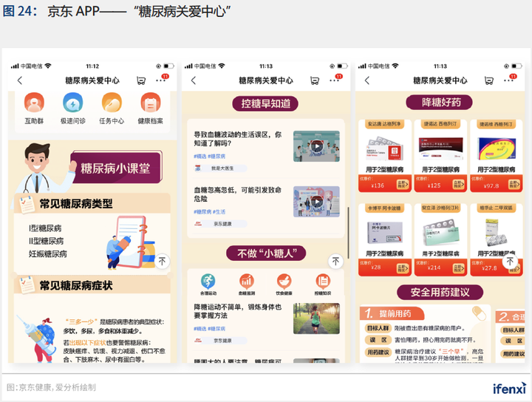Tap the 目标人群 label in 提前用药 card
532x402 pixels.
pos(378,328)
